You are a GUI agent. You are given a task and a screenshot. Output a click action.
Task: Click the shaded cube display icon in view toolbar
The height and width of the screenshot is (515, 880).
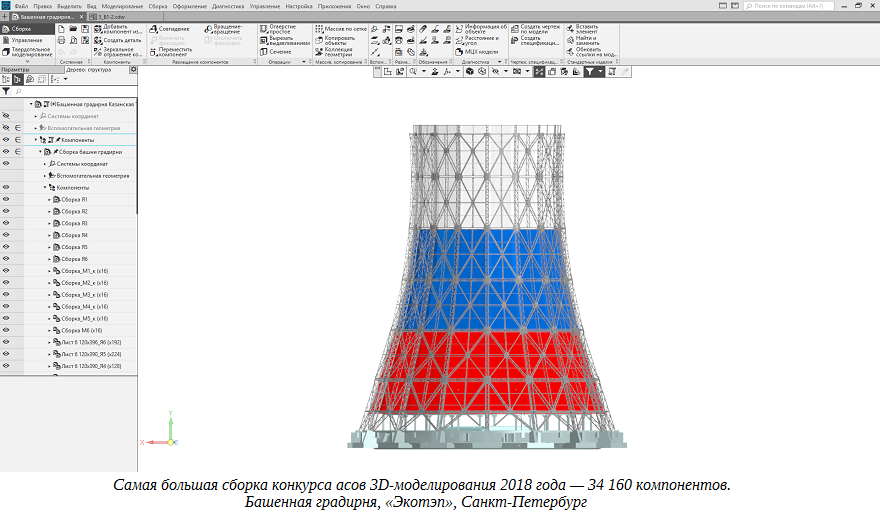click(x=470, y=71)
